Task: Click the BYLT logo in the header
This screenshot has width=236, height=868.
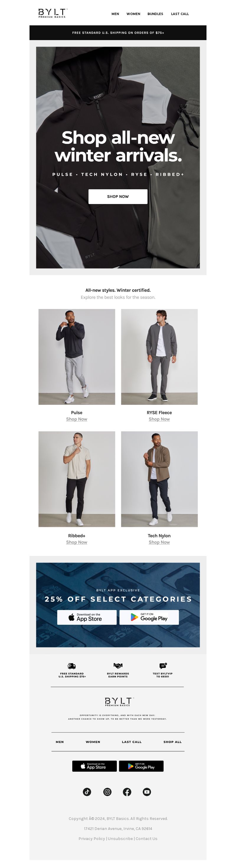Action: click(x=53, y=13)
